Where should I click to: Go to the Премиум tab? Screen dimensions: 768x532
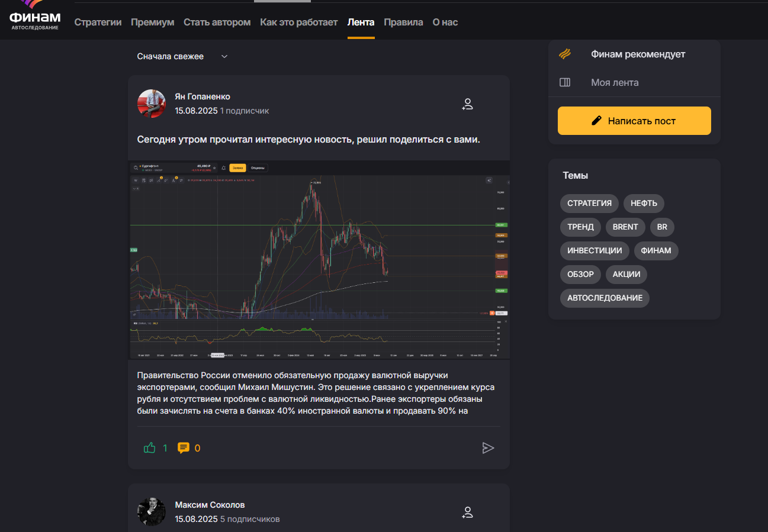point(153,22)
